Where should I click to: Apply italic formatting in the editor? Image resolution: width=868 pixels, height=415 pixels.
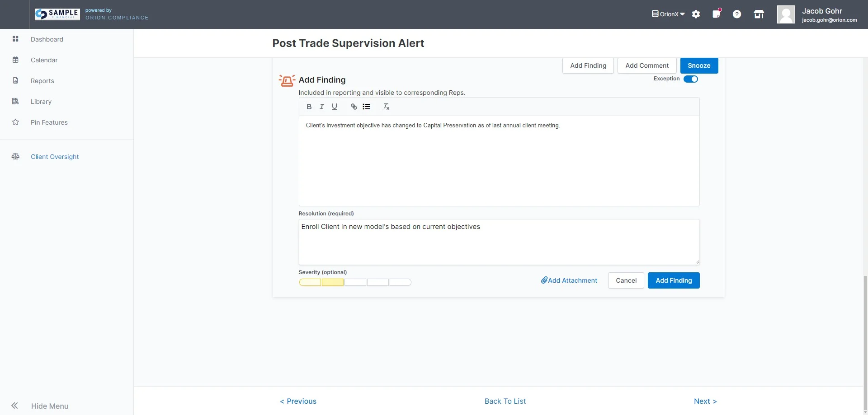(x=321, y=107)
